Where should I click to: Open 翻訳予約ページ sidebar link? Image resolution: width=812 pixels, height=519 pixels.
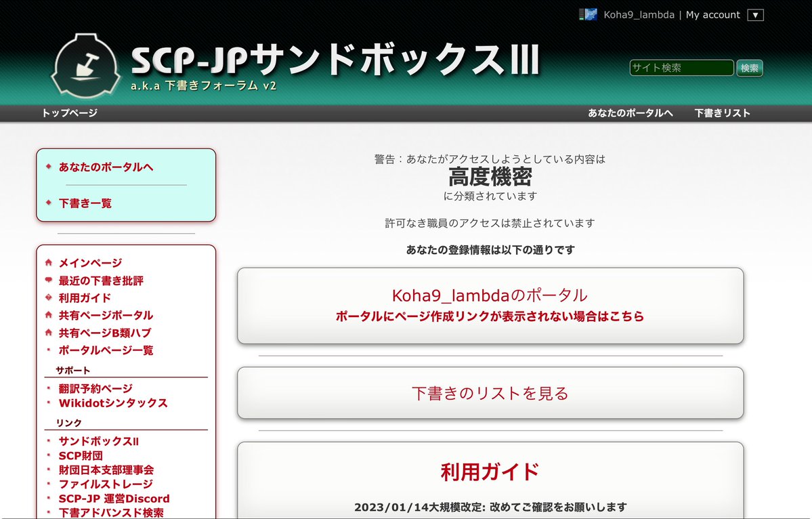pos(95,388)
